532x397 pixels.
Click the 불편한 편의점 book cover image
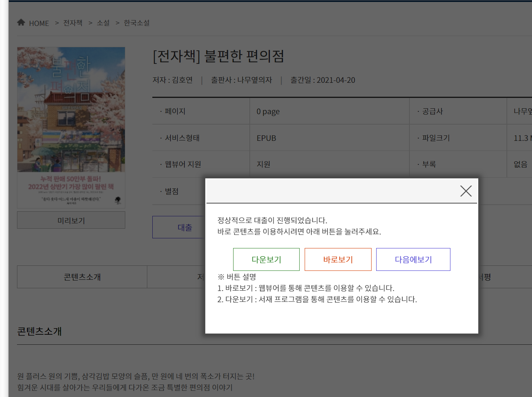pos(71,128)
